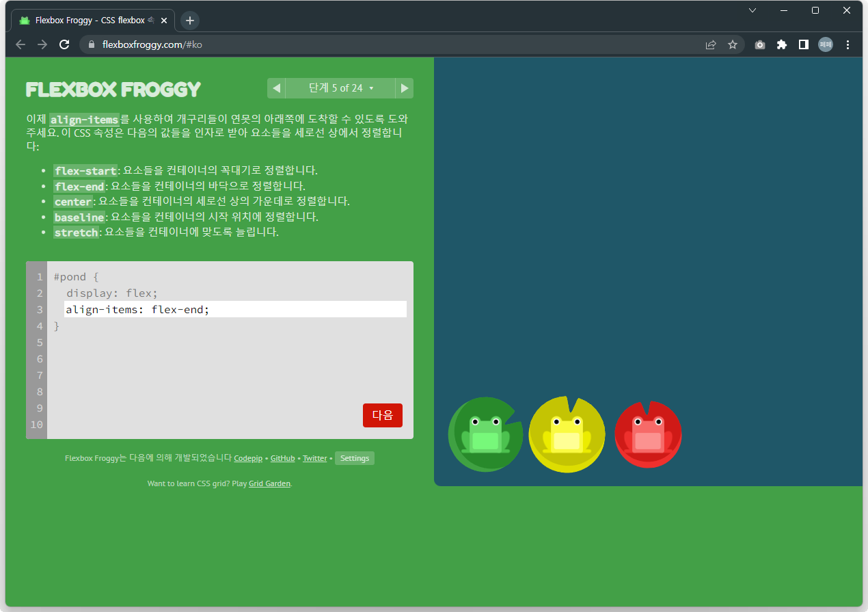Image resolution: width=868 pixels, height=612 pixels.
Task: Click the green frog
Action: (485, 435)
